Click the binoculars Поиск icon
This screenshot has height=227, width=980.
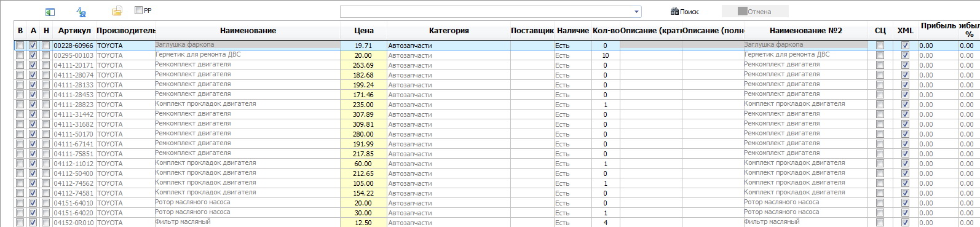point(674,11)
